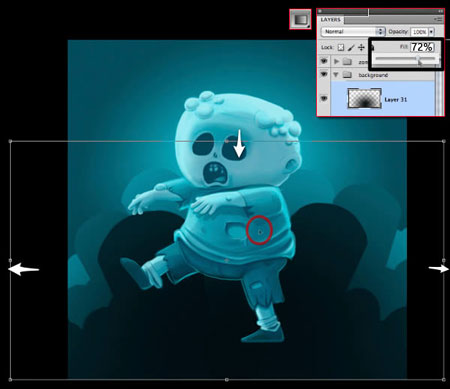Click the bottom-left transform handle
450x389 pixels.
click(10, 380)
